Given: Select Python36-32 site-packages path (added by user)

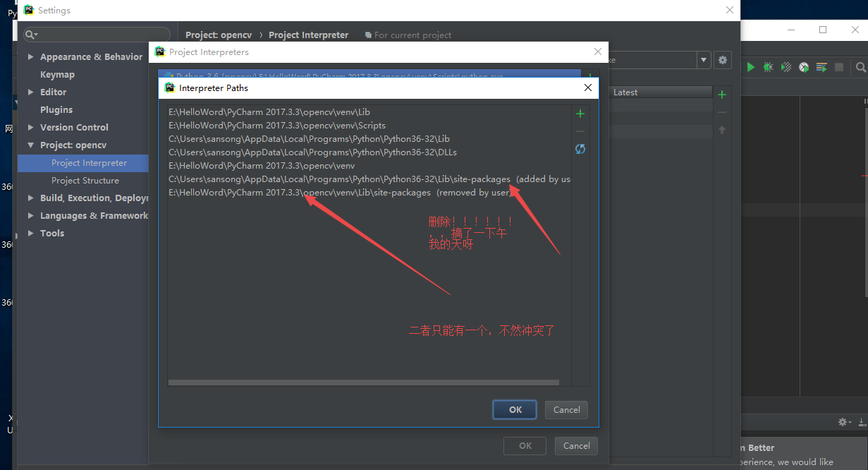Looking at the screenshot, I should pyautogui.click(x=368, y=179).
